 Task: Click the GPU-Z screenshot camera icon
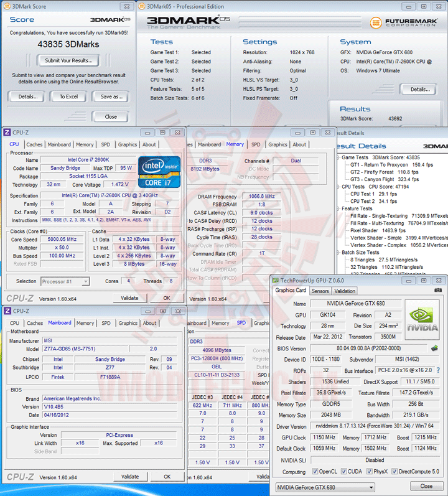(x=438, y=290)
